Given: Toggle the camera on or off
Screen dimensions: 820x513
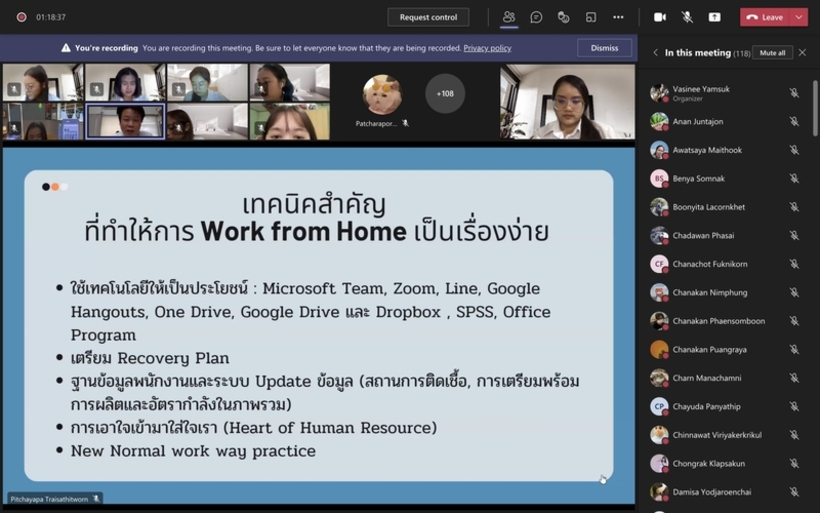Looking at the screenshot, I should point(660,17).
